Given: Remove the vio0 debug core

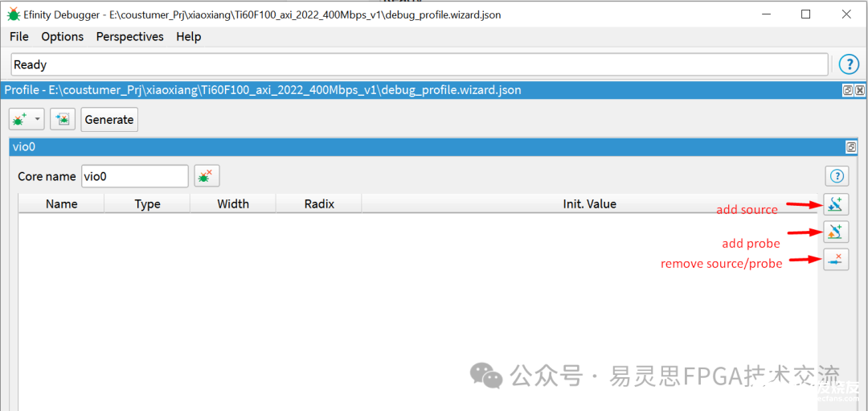Looking at the screenshot, I should pyautogui.click(x=207, y=176).
